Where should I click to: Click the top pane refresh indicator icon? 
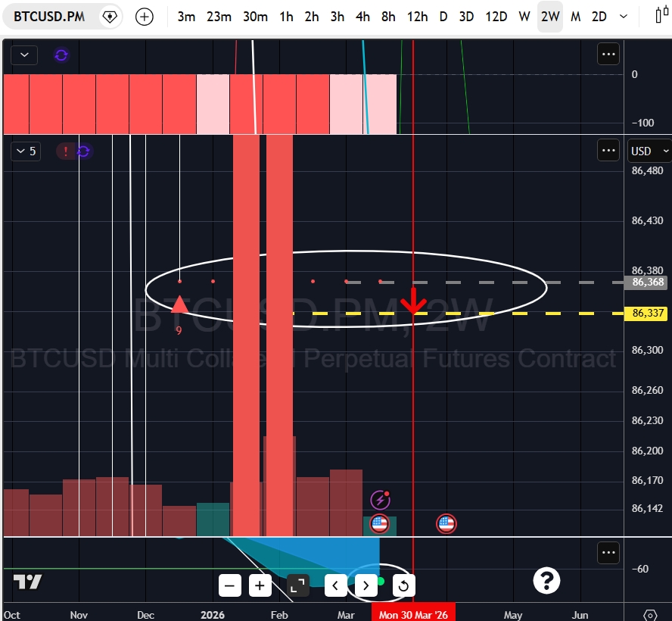pos(61,55)
